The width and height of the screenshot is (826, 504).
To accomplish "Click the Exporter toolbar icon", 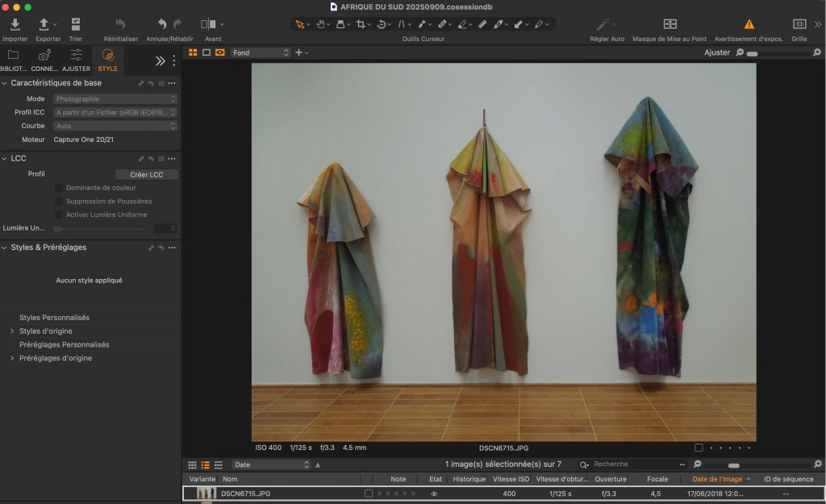I will [x=44, y=25].
